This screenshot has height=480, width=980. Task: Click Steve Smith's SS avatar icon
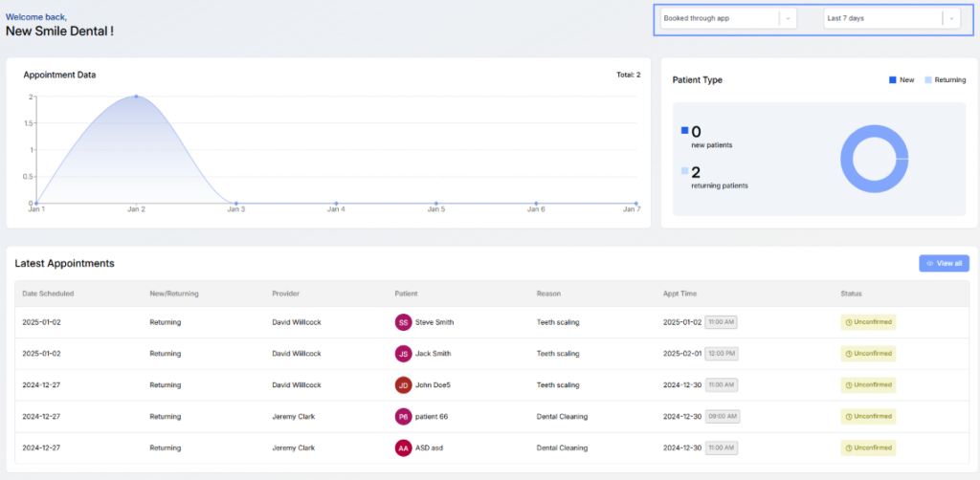pyautogui.click(x=403, y=322)
